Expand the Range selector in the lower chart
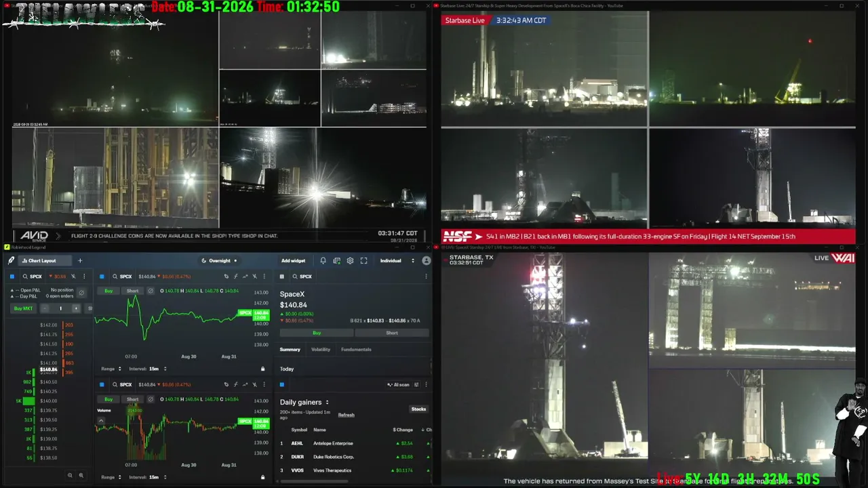This screenshot has width=868, height=488. 111,477
